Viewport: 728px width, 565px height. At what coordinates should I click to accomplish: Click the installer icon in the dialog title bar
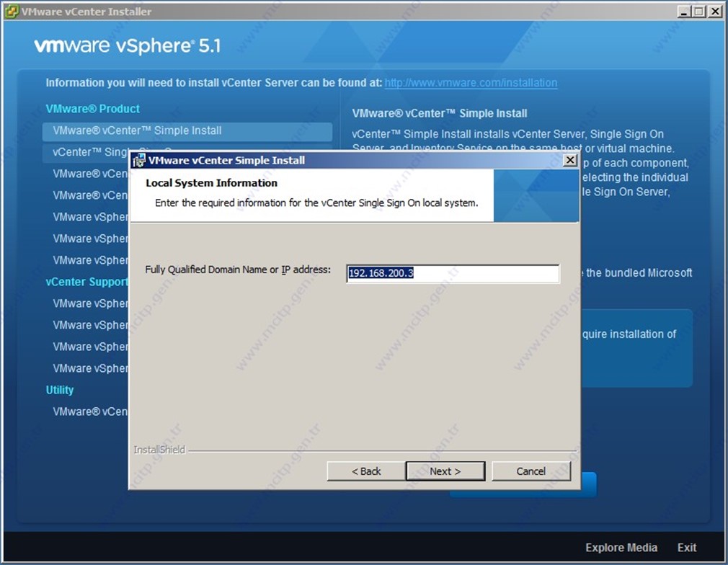pos(139,161)
